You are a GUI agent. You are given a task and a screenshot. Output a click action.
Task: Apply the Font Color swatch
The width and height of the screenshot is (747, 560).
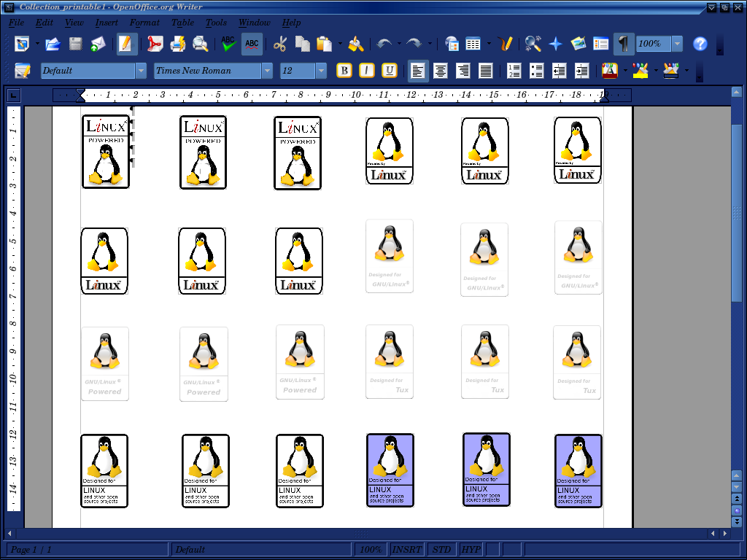tap(610, 71)
